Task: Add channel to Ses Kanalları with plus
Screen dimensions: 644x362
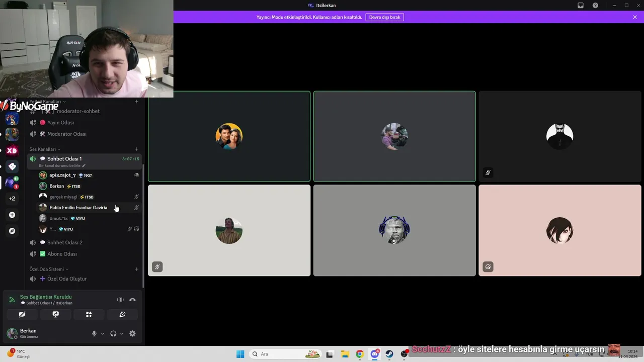Action: click(x=136, y=149)
